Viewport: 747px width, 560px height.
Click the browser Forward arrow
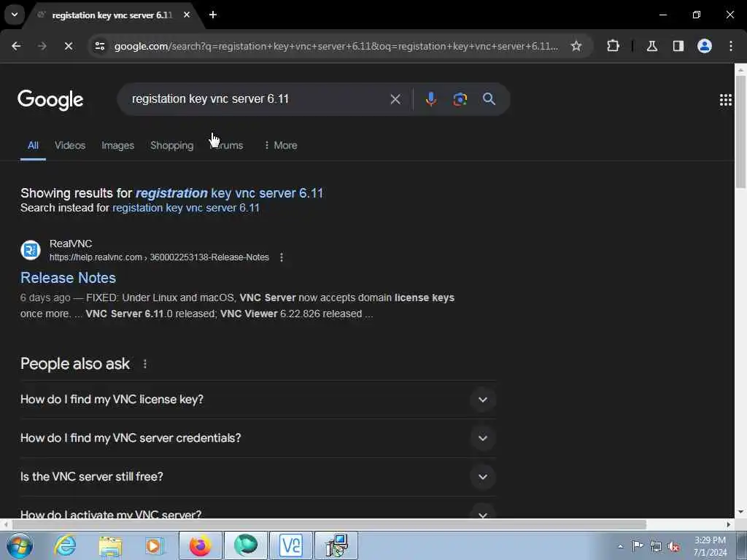click(x=42, y=46)
